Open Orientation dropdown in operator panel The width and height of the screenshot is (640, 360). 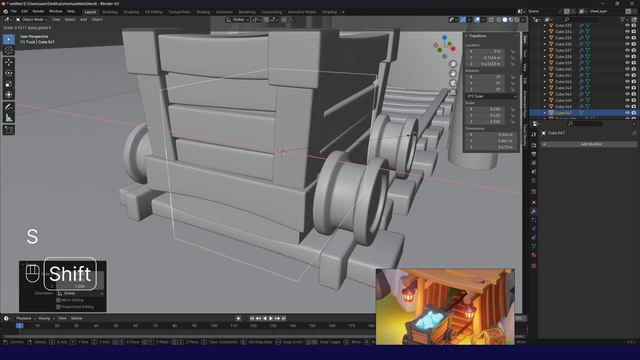coord(80,293)
